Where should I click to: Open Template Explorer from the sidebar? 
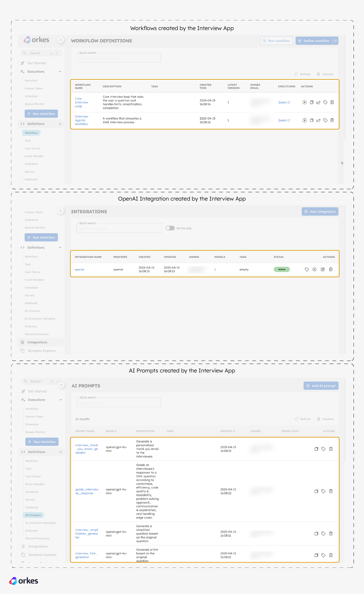tap(41, 351)
